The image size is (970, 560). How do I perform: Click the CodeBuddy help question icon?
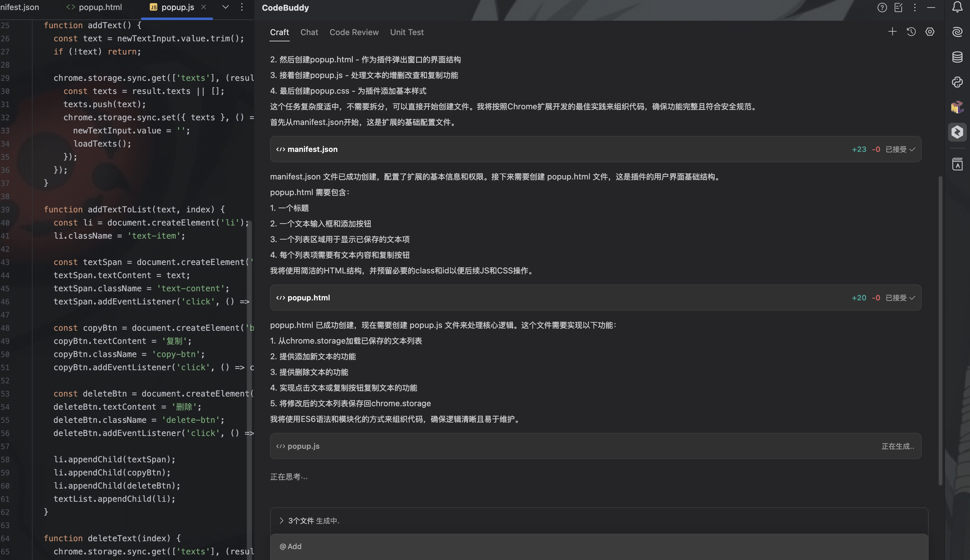pos(882,8)
